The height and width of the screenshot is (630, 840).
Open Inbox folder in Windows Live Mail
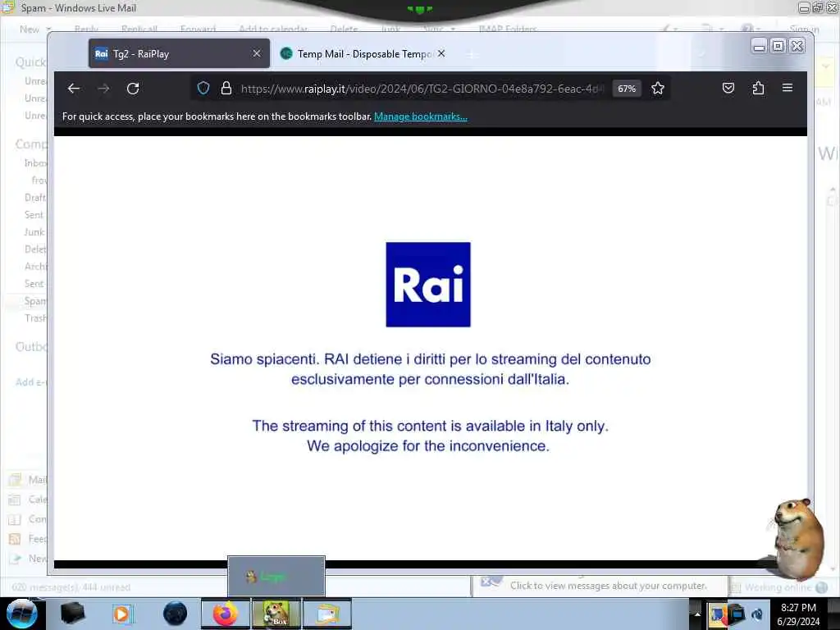pyautogui.click(x=35, y=163)
